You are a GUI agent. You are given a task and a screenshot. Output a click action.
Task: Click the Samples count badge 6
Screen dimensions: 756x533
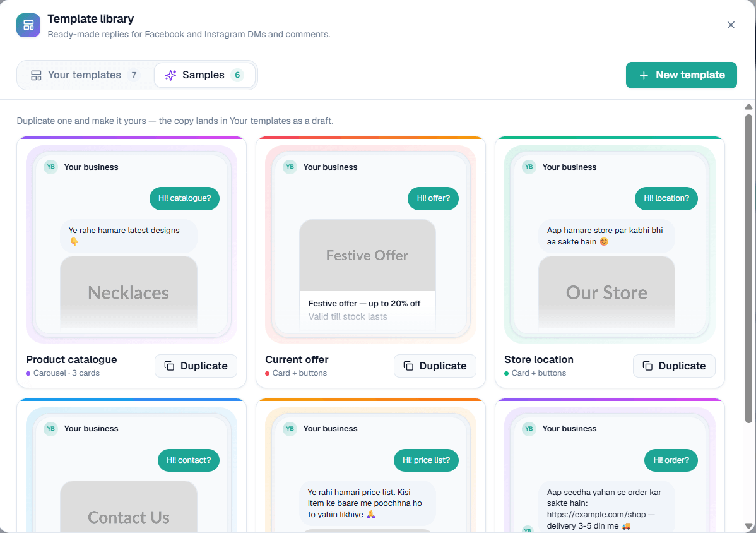(x=237, y=75)
